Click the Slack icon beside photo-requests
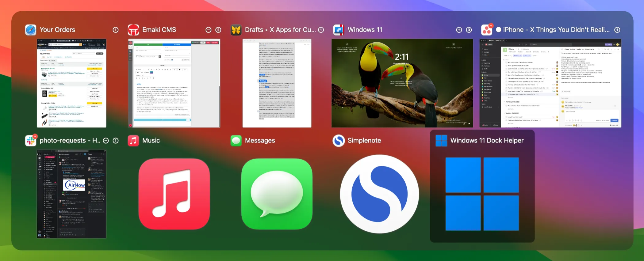The height and width of the screenshot is (261, 644). coord(31,140)
